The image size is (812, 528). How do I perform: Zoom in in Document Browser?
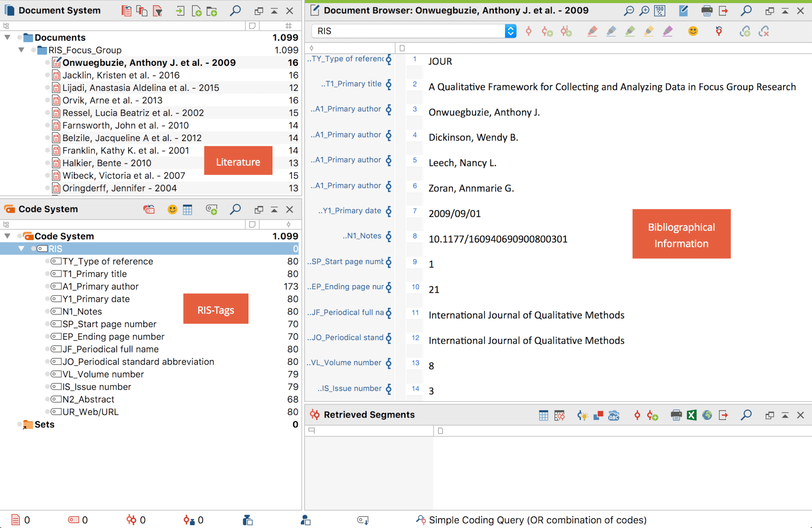point(644,11)
